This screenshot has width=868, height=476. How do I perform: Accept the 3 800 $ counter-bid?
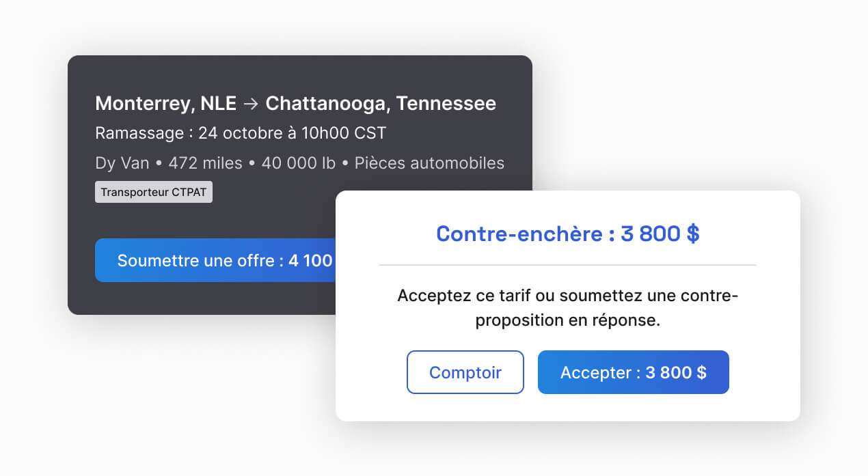[x=634, y=372]
